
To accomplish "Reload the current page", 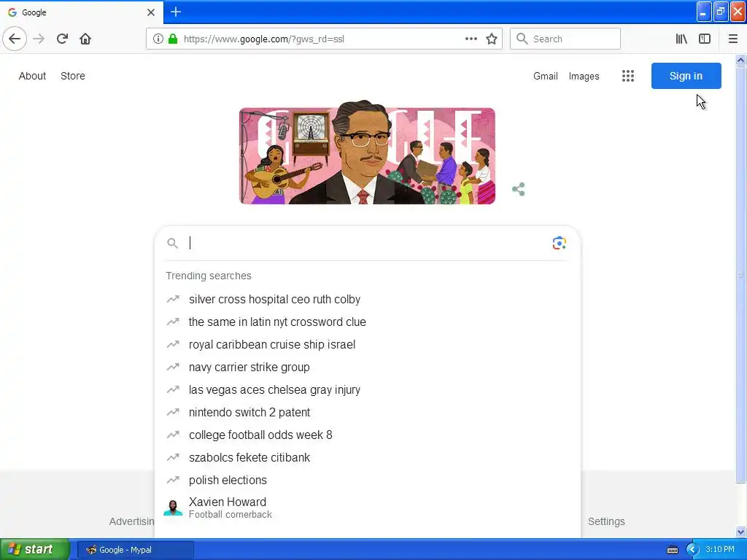I will point(62,39).
